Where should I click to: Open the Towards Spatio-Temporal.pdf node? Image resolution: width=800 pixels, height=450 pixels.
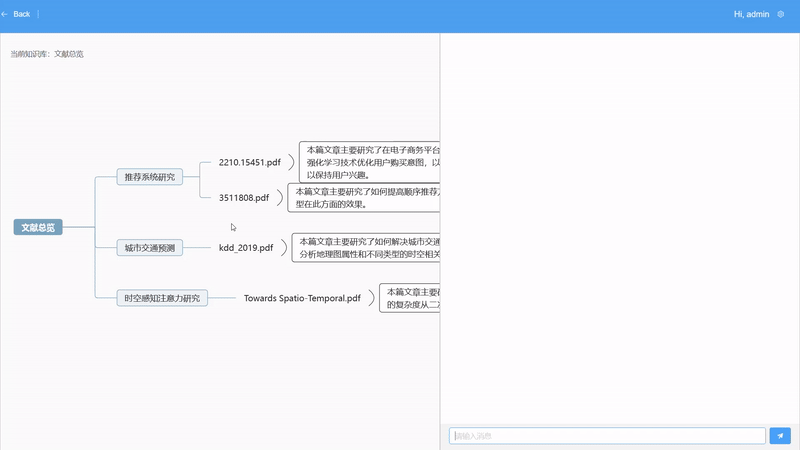[302, 298]
